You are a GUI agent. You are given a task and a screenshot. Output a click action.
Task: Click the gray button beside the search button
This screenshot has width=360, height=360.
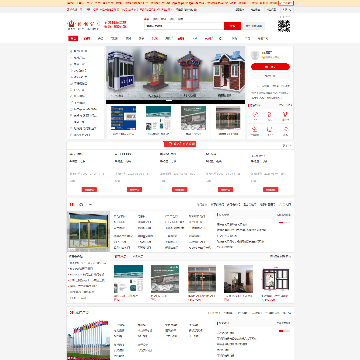click(254, 26)
